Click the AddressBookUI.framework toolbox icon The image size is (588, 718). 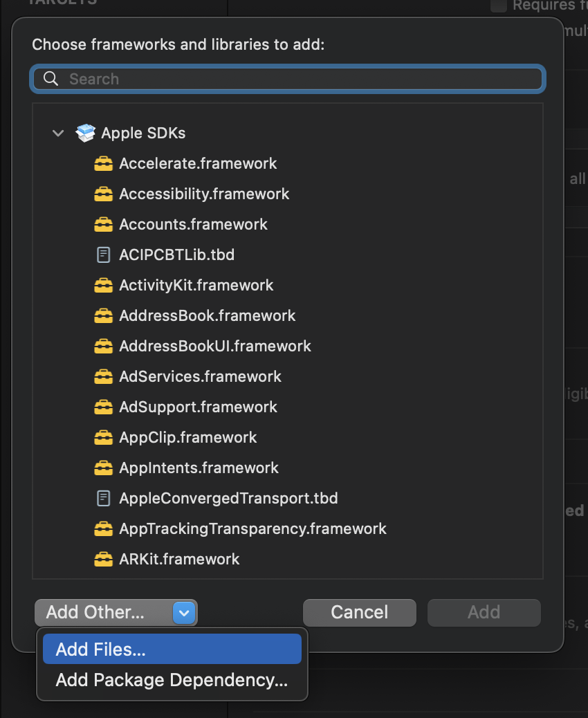pos(104,346)
